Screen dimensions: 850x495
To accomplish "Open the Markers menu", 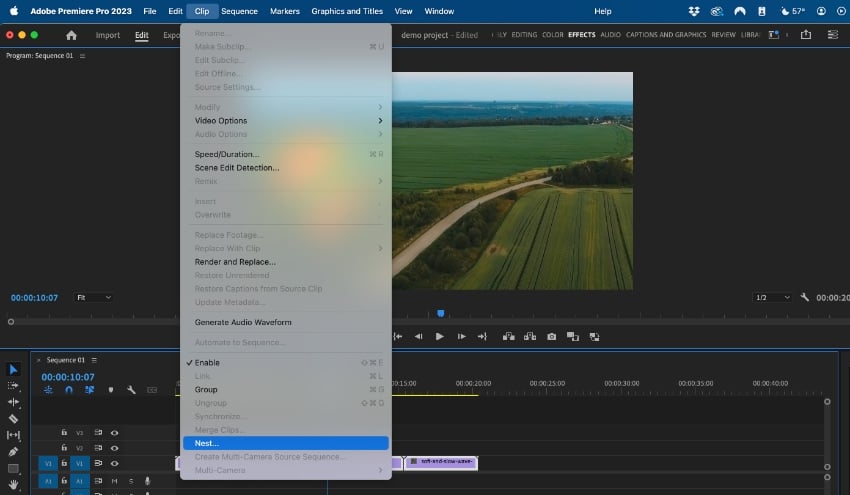I will point(285,11).
